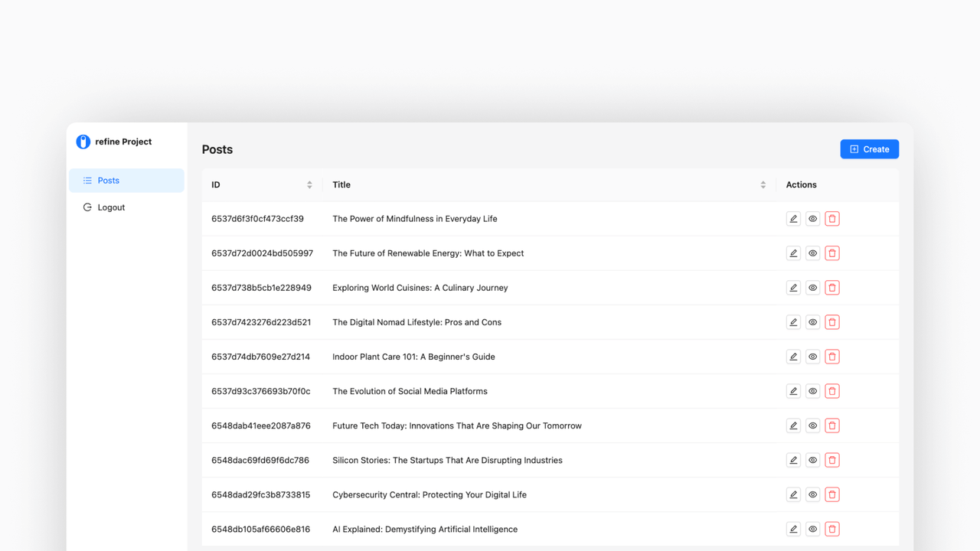The image size is (980, 551).
Task: Delete the Evolution of Social Media post
Action: 832,391
